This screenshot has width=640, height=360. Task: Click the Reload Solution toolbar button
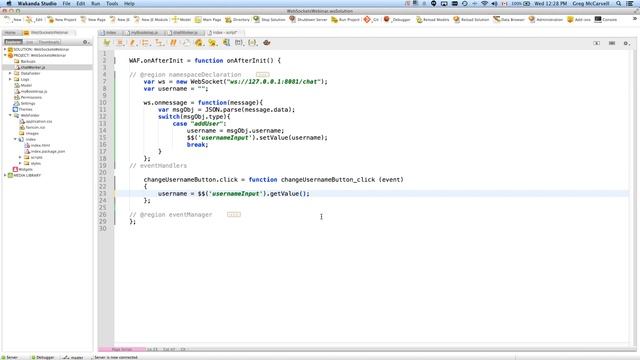(x=471, y=20)
